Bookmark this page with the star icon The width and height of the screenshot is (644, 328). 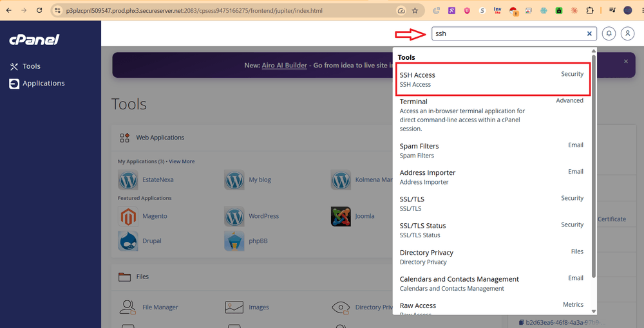[x=415, y=11]
